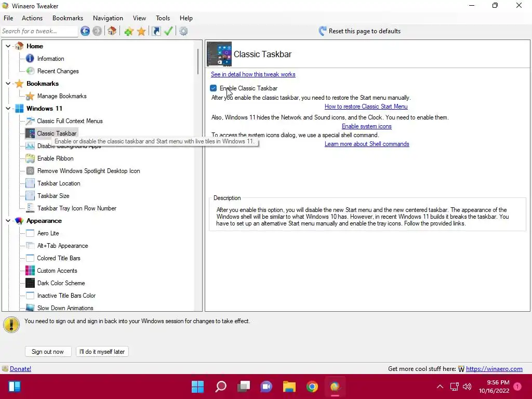The height and width of the screenshot is (399, 532).
Task: Collapse the Windows 11 tree node
Action: tap(8, 109)
